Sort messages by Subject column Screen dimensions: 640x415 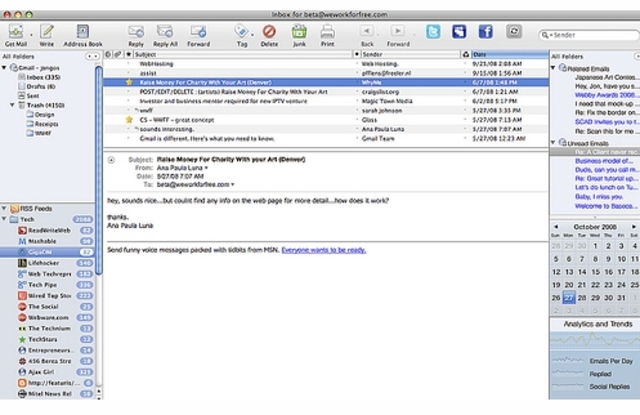click(242, 54)
